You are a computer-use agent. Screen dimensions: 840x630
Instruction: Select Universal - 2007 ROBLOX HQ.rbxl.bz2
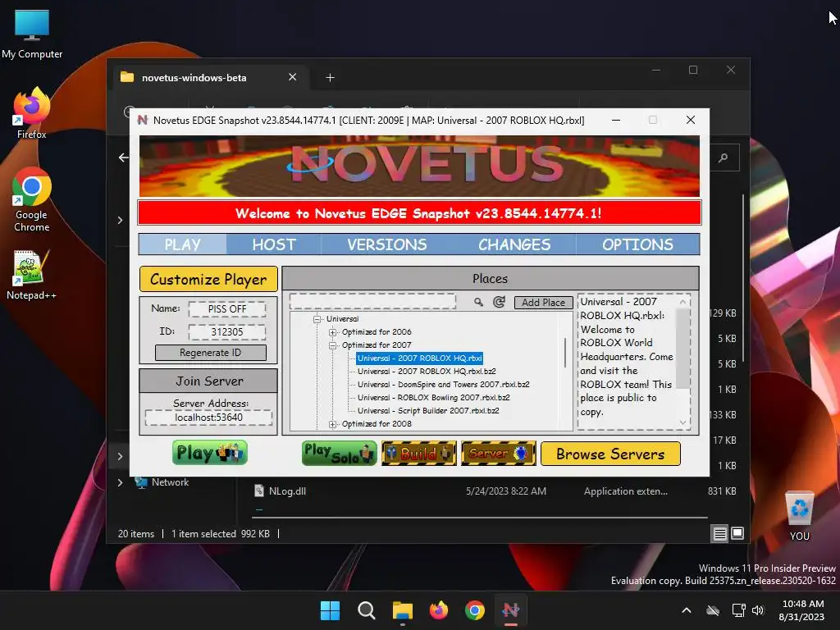(x=427, y=372)
